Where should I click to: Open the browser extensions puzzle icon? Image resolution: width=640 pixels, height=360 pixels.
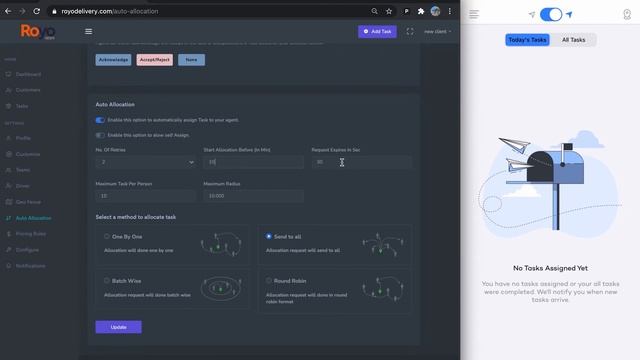[x=421, y=11]
